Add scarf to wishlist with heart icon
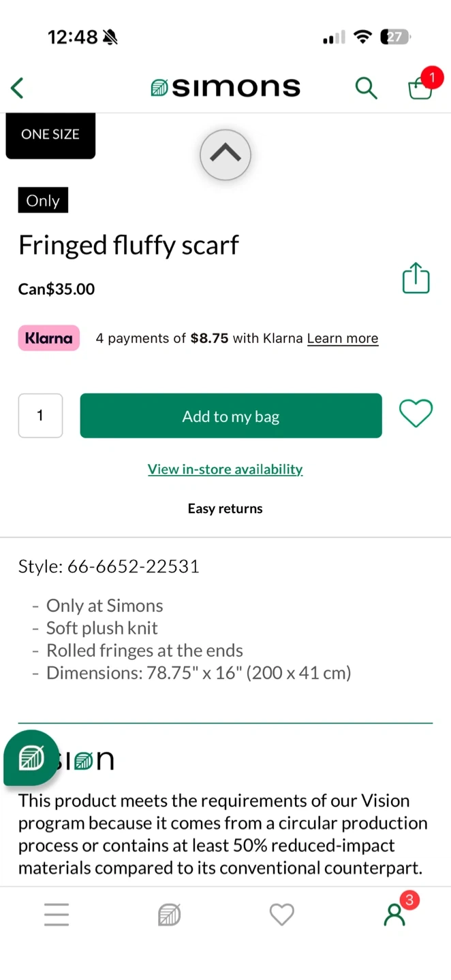The height and width of the screenshot is (980, 451). (416, 414)
